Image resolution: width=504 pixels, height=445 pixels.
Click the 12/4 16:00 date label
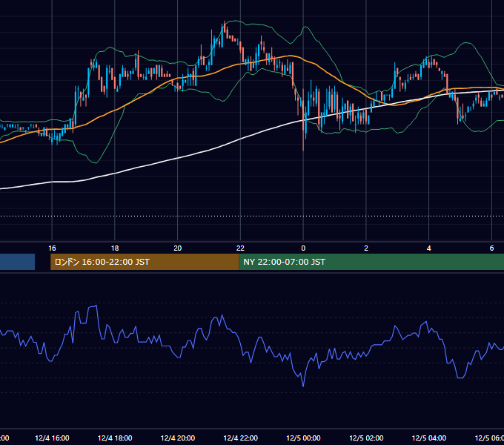point(52,438)
